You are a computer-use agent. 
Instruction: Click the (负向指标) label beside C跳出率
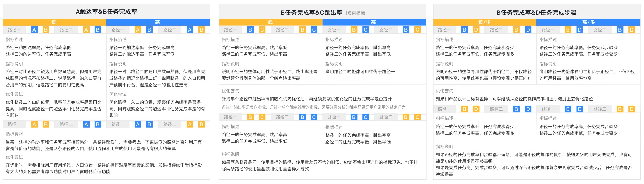[x=356, y=13]
